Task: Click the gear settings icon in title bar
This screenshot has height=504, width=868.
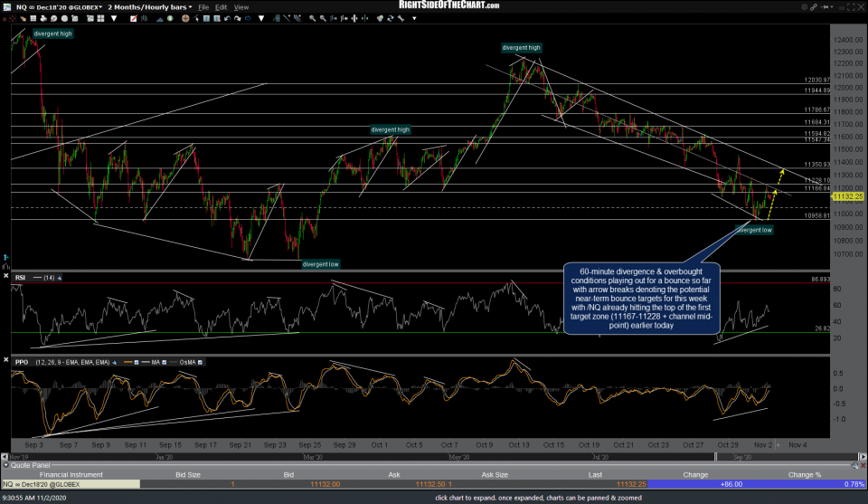Action: [805, 7]
